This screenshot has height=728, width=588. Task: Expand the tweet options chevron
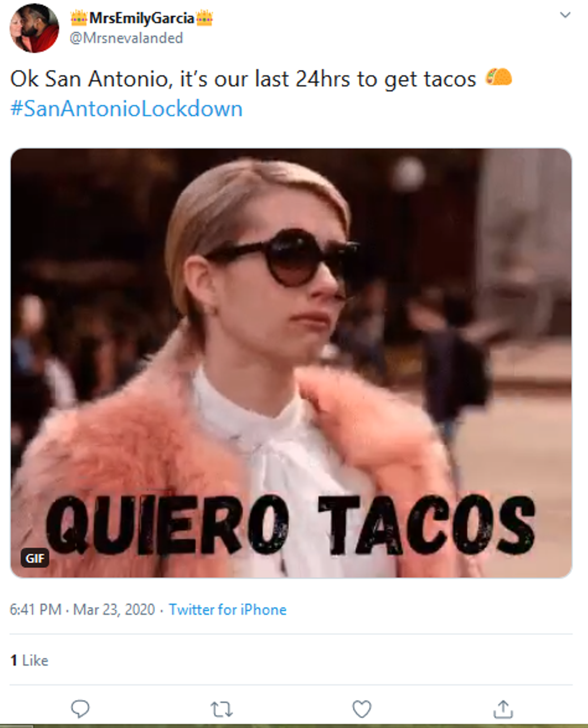click(x=565, y=15)
